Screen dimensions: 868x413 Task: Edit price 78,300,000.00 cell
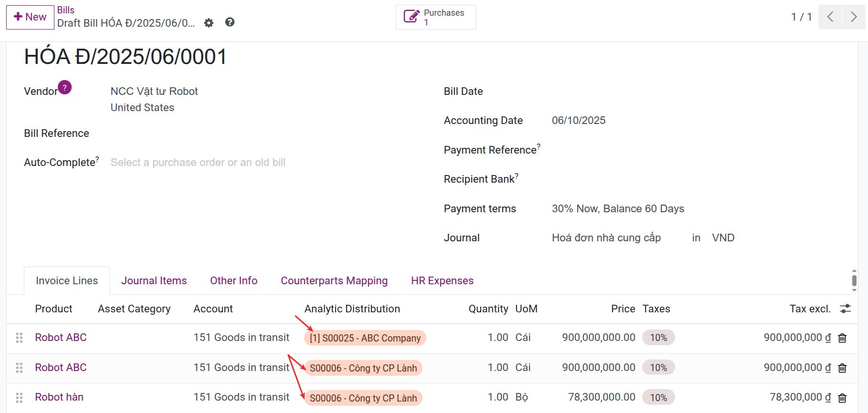tap(602, 397)
